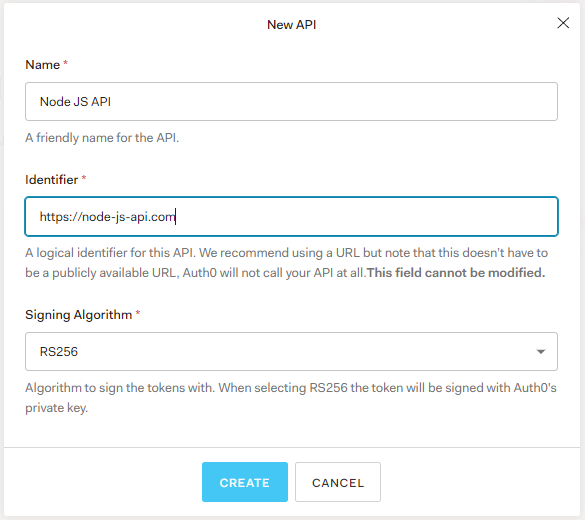Click bold 'This field cannot be modified' text

coord(456,273)
